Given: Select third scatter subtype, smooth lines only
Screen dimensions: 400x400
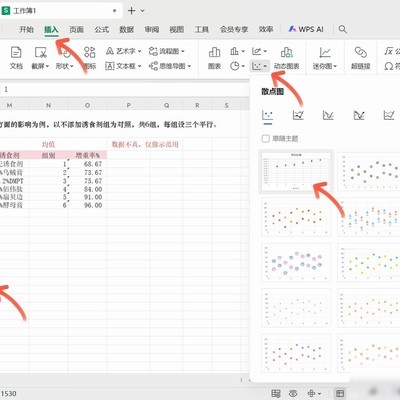Looking at the screenshot, I should click(x=328, y=115).
